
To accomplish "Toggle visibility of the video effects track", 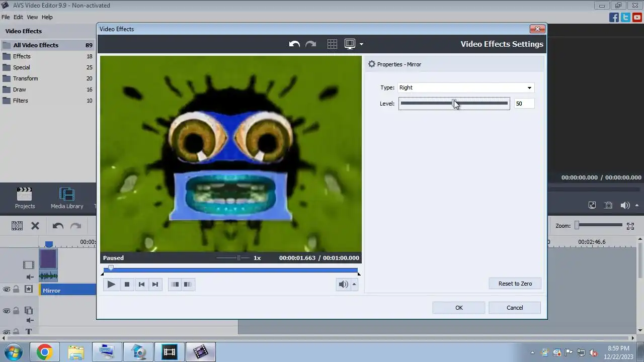I will [7, 290].
